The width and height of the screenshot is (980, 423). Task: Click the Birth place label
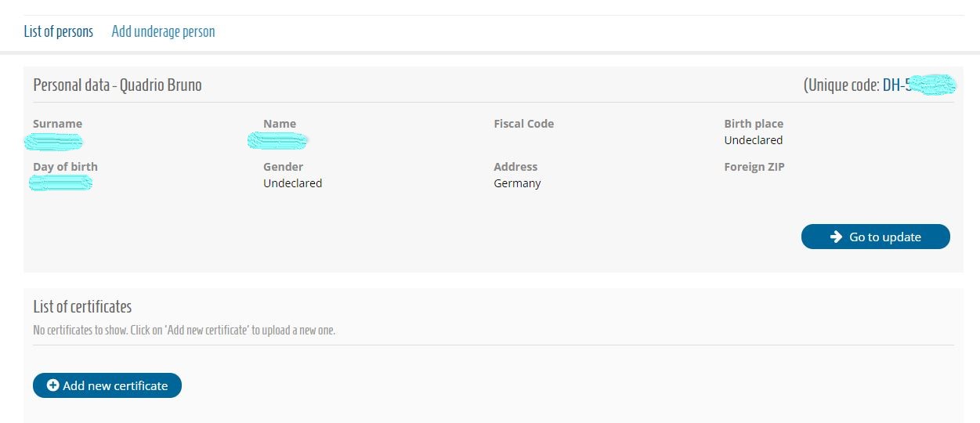(x=754, y=124)
